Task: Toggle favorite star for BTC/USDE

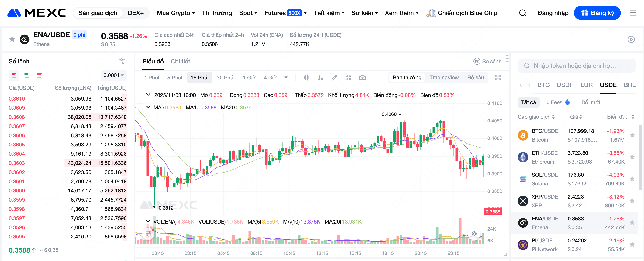Action: click(632, 135)
